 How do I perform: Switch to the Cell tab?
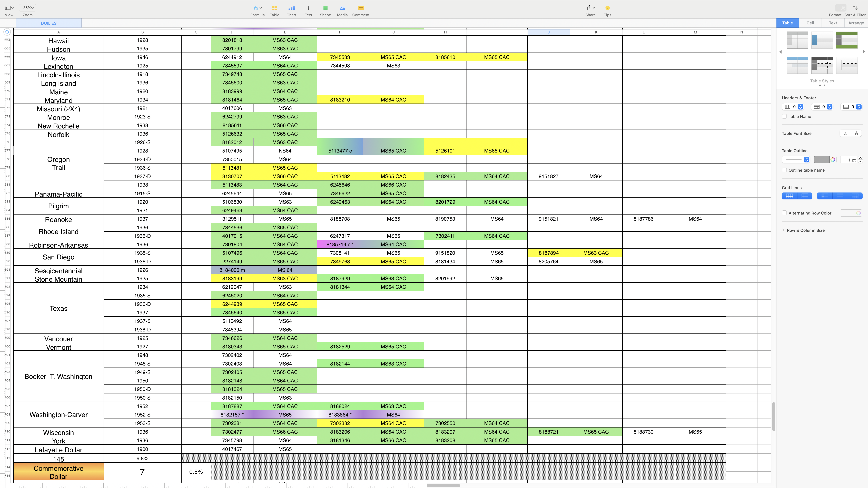(810, 23)
